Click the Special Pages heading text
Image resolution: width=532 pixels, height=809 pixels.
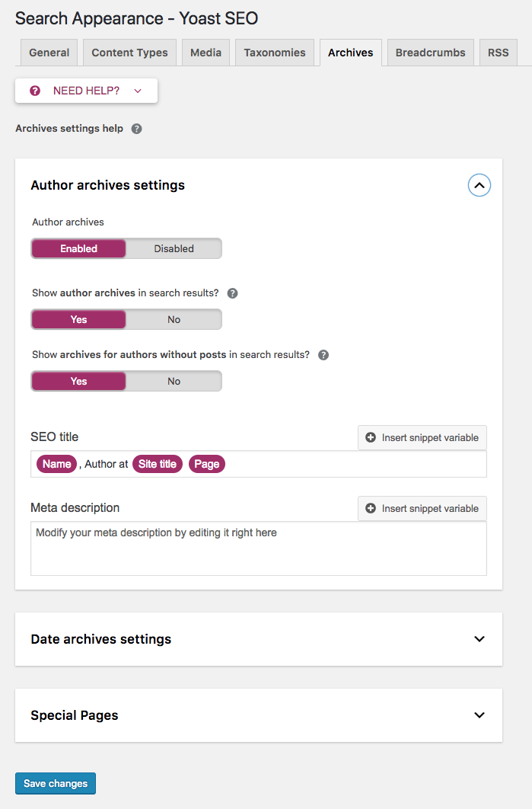75,715
